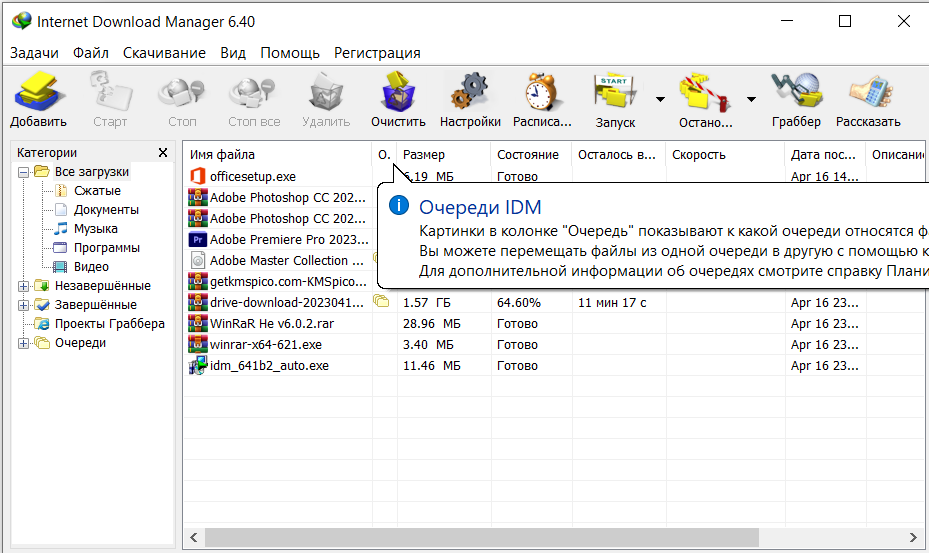Click the idm_641b2_auto.exe installer icon
Viewport: 929px width, 553px height.
(x=197, y=365)
